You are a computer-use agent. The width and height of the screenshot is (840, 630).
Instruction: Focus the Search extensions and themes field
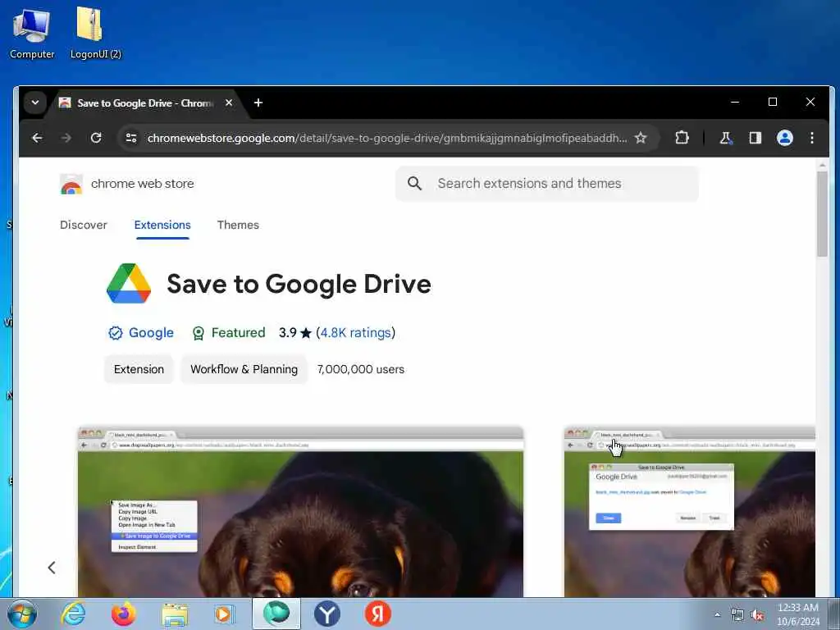tap(547, 184)
